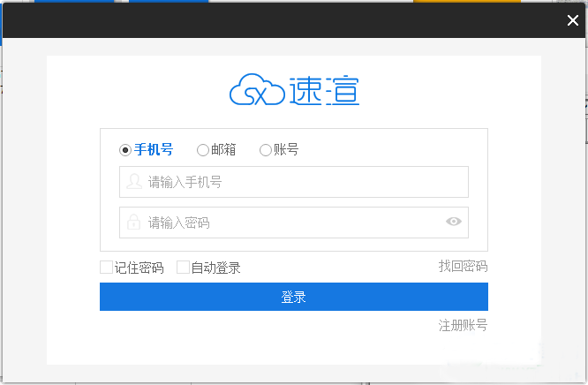Screen dimensions: 588x385
Task: Click the blue 登录 button
Action: click(x=294, y=297)
